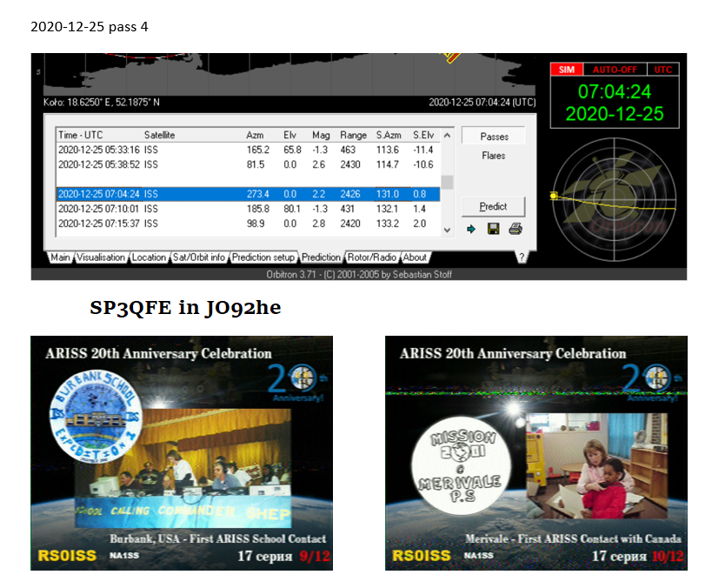Open the Rotor/Radio tab
712x588 pixels.
372,257
